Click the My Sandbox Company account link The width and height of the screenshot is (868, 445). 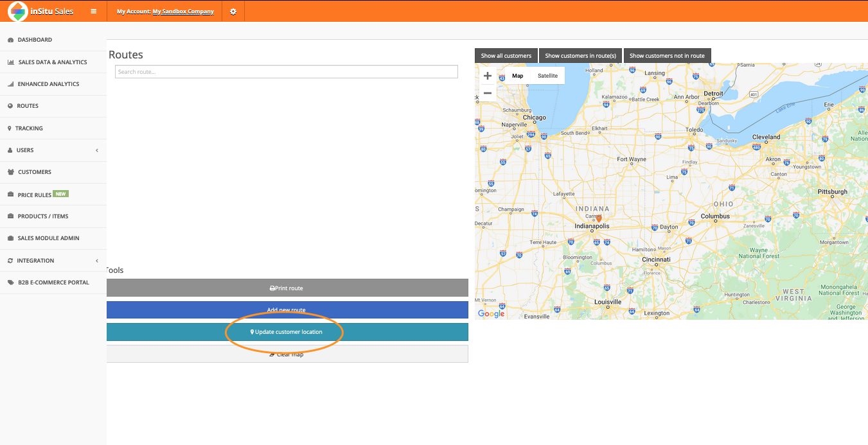(x=183, y=12)
